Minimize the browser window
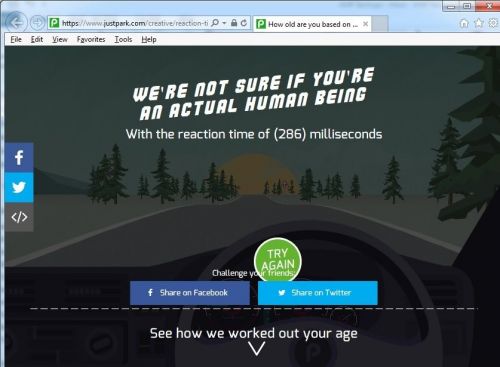This screenshot has width=500, height=367. click(x=451, y=6)
